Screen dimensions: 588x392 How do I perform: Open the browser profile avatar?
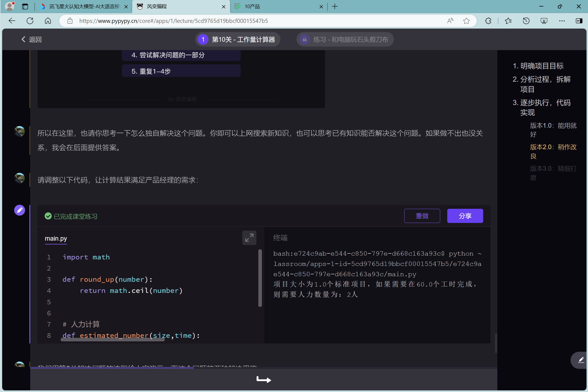pyautogui.click(x=10, y=6)
